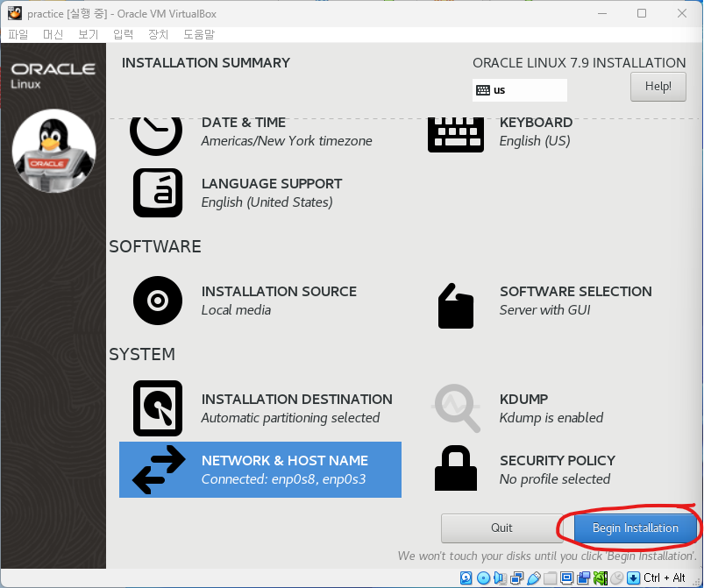Open the 파일 menu
This screenshot has height=588, width=704.
pyautogui.click(x=18, y=34)
